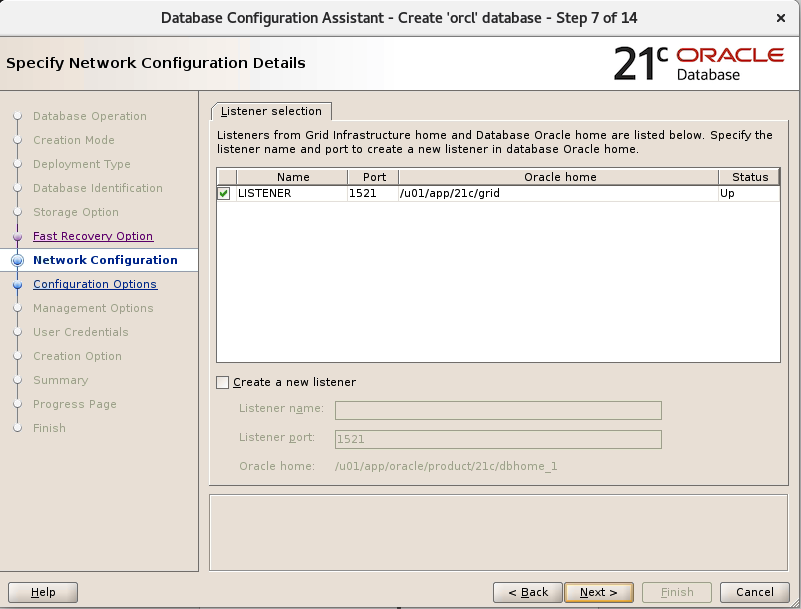This screenshot has height=609, width=801.
Task: Click the Help button
Action: tap(42, 592)
